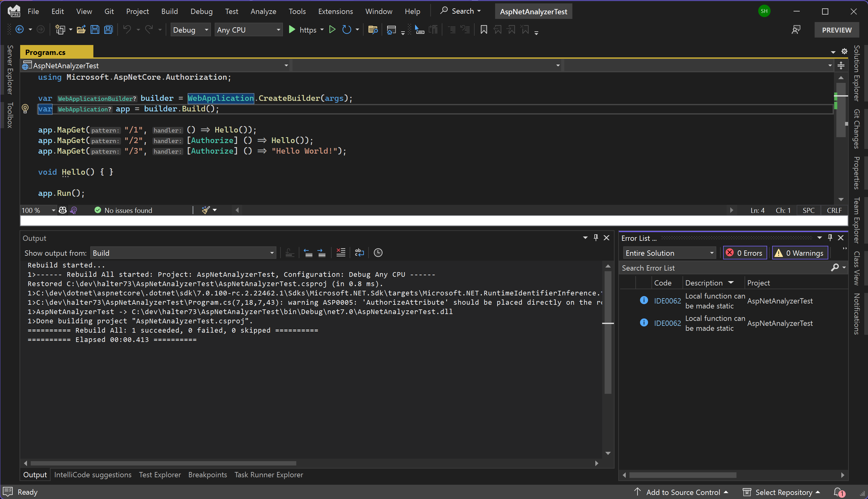Open the Debug configuration dropdown

click(190, 30)
